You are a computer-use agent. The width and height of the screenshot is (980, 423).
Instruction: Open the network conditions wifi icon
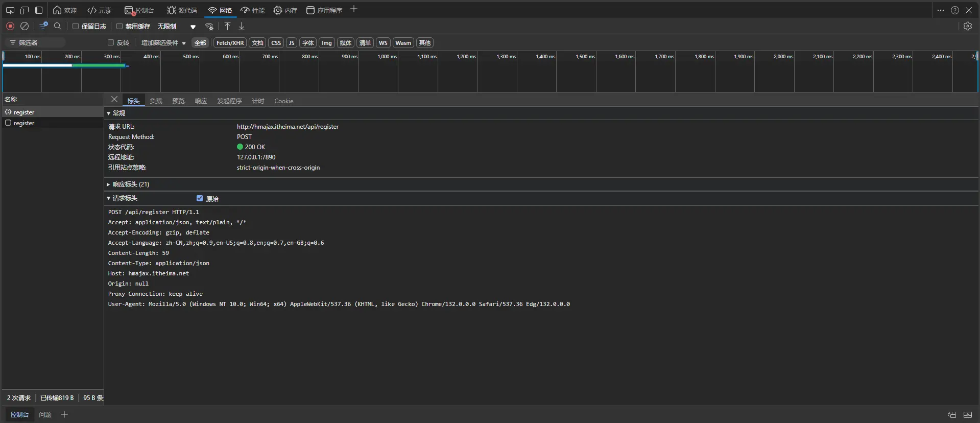coord(209,26)
